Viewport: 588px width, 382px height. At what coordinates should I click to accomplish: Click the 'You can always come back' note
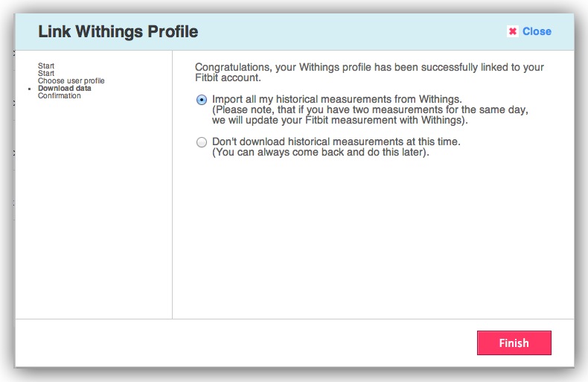point(321,153)
